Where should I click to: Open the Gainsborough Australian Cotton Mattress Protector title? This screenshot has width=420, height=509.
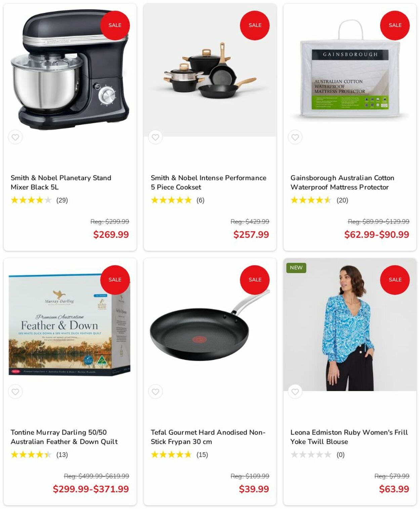click(x=342, y=182)
